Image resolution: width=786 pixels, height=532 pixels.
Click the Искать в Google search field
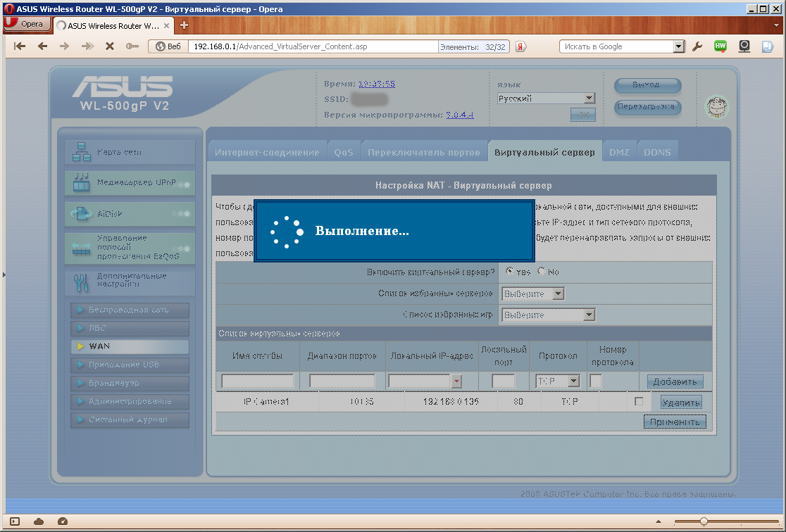[616, 46]
